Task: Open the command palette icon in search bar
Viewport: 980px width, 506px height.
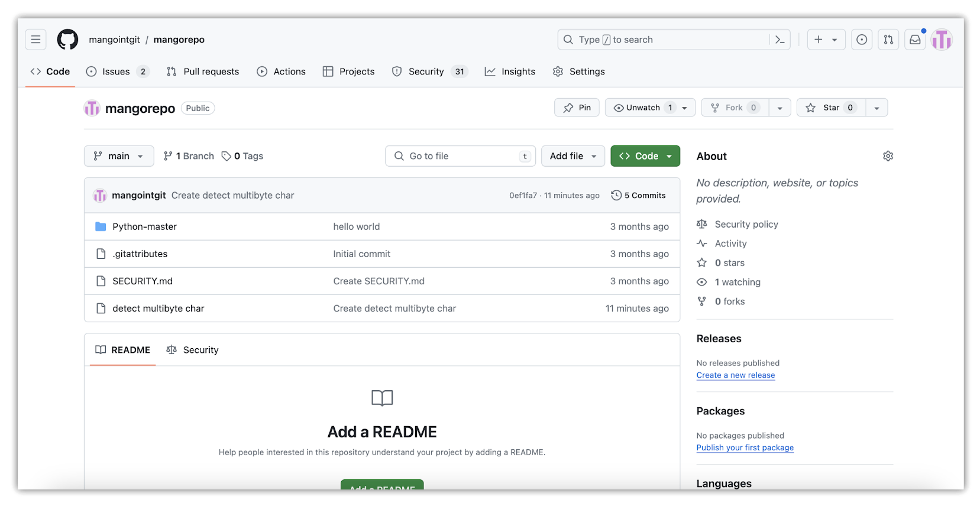Action: tap(780, 40)
